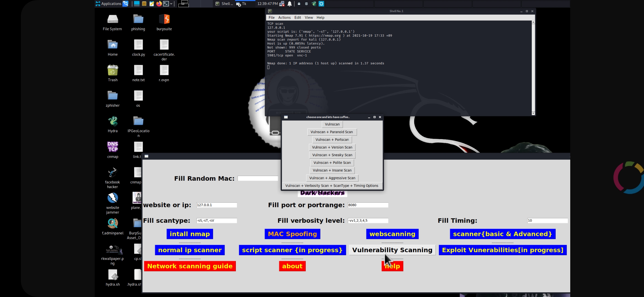
Task: Open the View menu in Shell No.1
Action: [309, 17]
